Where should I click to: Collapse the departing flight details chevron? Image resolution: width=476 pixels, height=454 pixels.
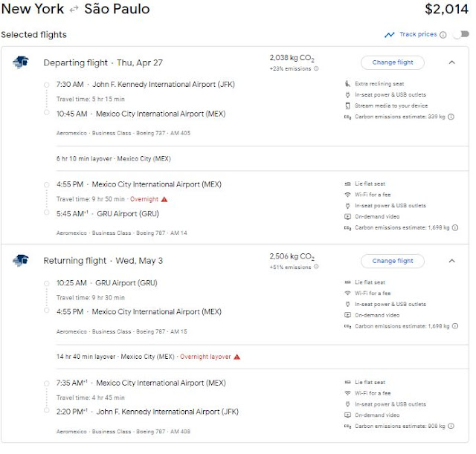451,62
